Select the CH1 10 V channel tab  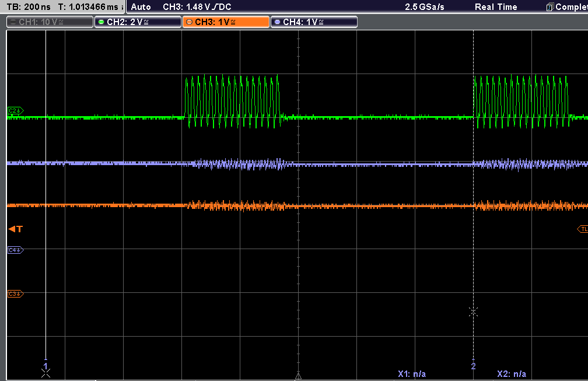[x=50, y=22]
